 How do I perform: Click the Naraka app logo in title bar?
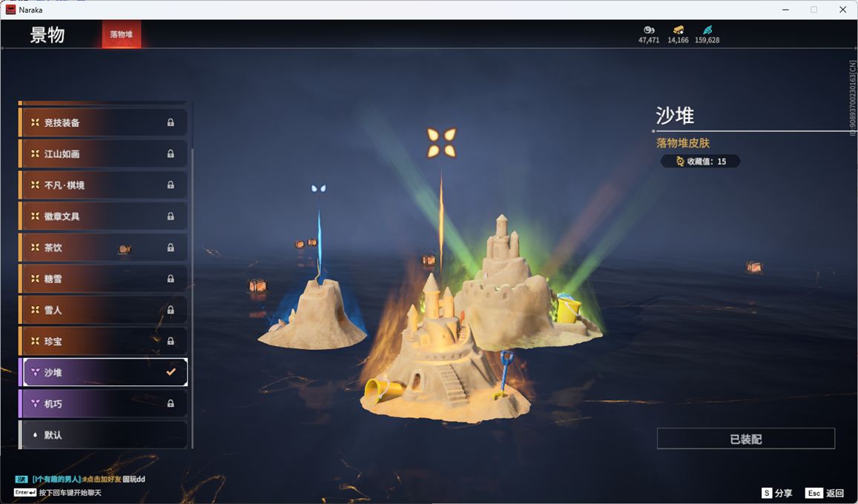(10, 10)
